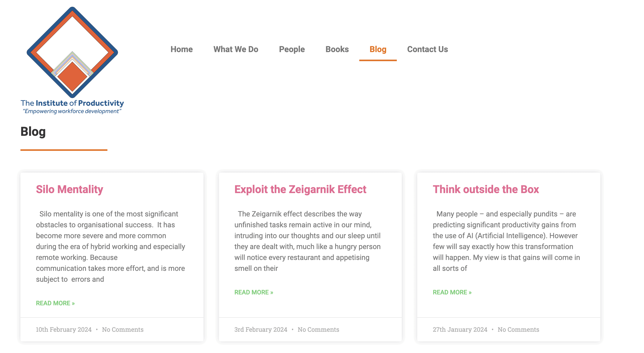Viewport: 644px width, 353px height.
Task: Click Read More under Zeigarnik Effect
Action: (x=254, y=292)
